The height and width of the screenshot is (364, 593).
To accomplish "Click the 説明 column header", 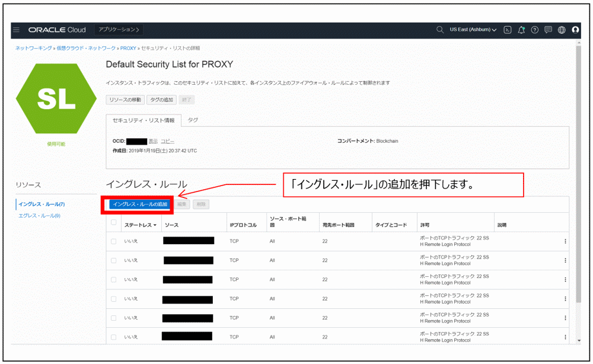I will tap(502, 225).
